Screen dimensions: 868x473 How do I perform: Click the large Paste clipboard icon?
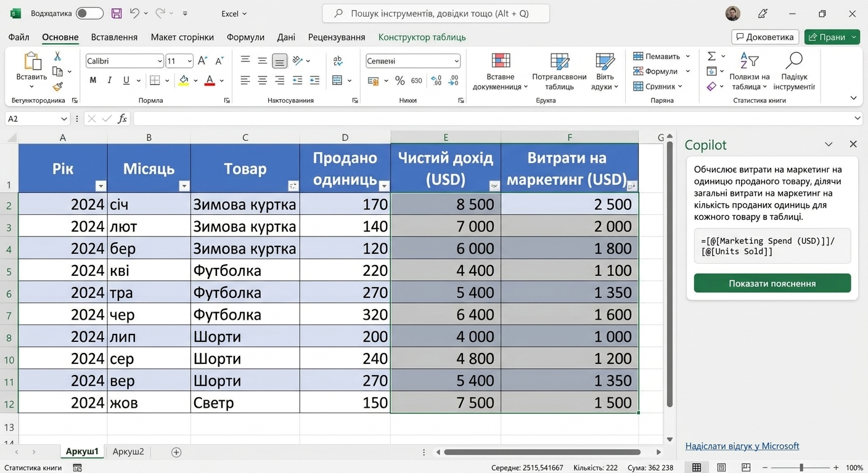[31, 62]
